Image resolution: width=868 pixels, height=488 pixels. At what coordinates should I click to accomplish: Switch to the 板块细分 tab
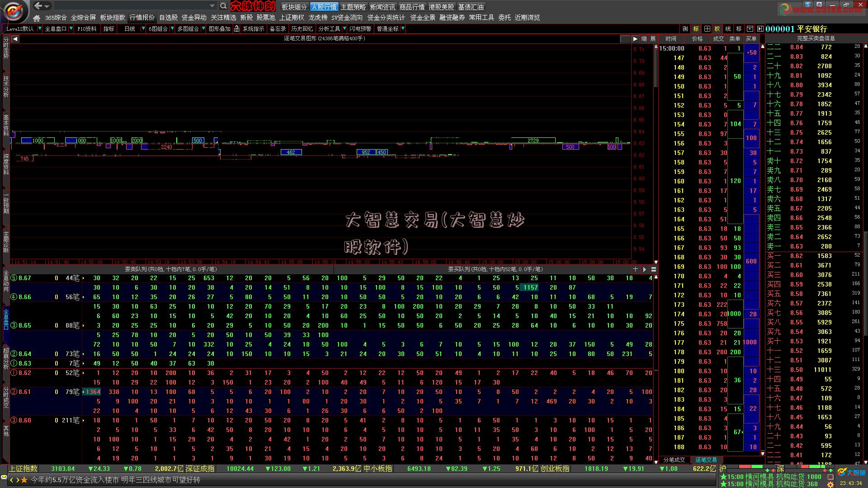coord(294,7)
